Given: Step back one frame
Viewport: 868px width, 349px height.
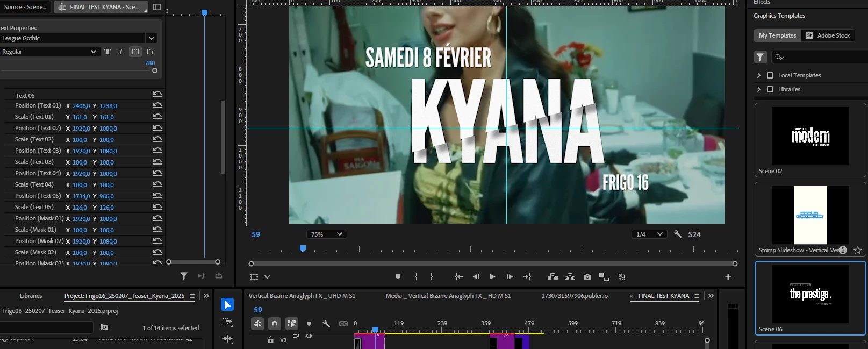Looking at the screenshot, I should pos(476,277).
